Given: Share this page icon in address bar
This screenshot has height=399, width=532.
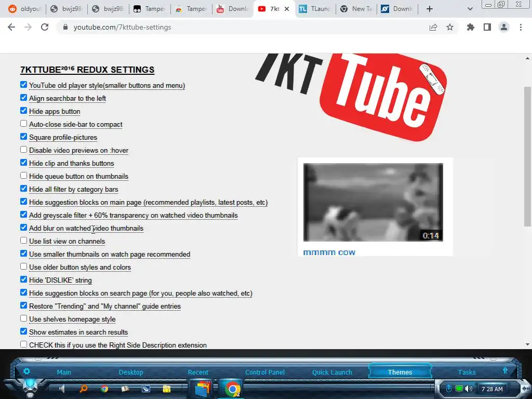Looking at the screenshot, I should 433,27.
